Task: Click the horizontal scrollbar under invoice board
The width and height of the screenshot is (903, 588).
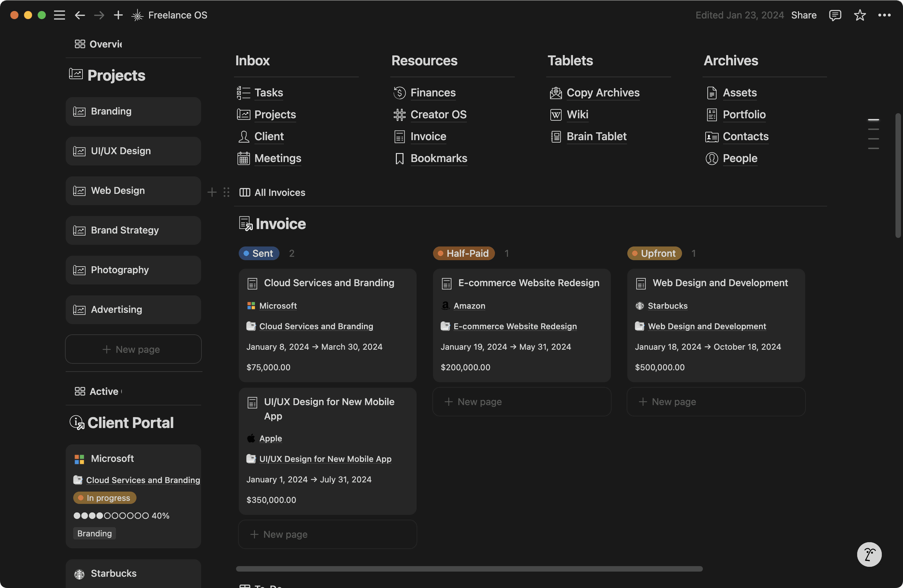Action: click(469, 569)
